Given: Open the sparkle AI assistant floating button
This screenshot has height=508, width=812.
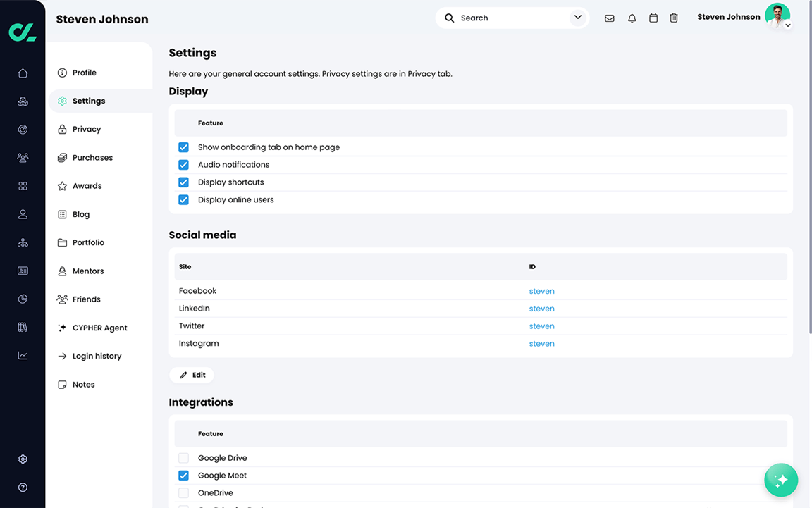Looking at the screenshot, I should (x=781, y=480).
